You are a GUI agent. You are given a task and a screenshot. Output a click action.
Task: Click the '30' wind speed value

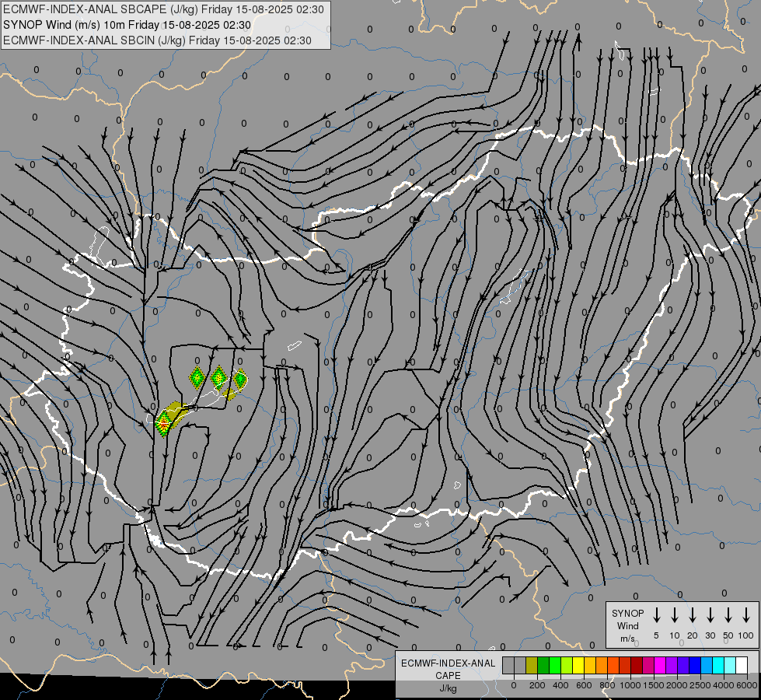[710, 635]
